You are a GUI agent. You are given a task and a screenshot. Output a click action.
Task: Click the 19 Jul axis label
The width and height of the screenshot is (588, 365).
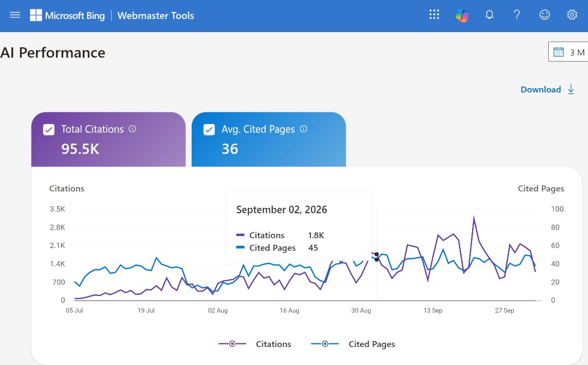(x=146, y=310)
